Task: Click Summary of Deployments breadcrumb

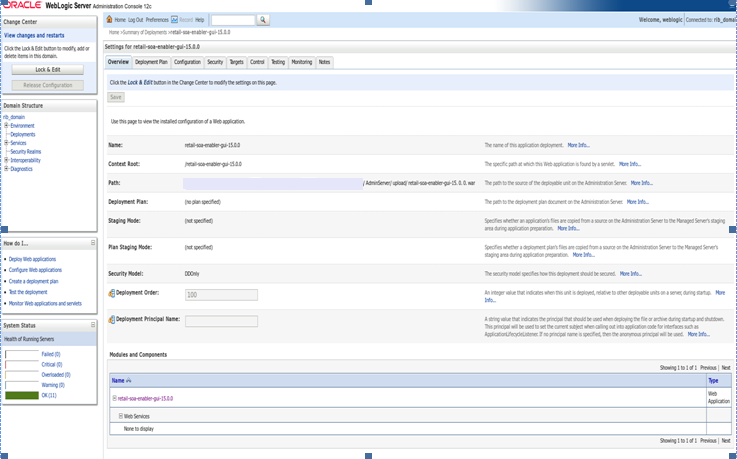Action: click(145, 32)
